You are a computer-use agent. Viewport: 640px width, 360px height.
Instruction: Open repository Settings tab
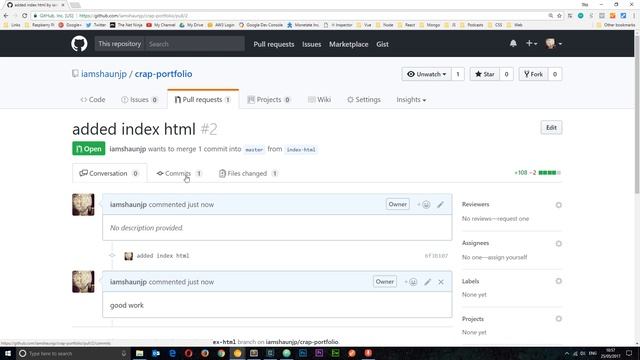coord(364,100)
